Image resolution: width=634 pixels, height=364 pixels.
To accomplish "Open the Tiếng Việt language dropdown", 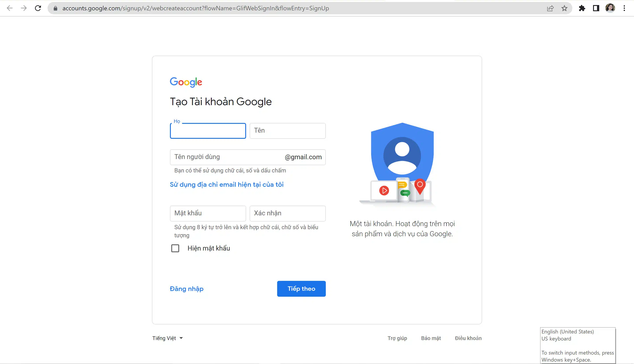I will (168, 338).
